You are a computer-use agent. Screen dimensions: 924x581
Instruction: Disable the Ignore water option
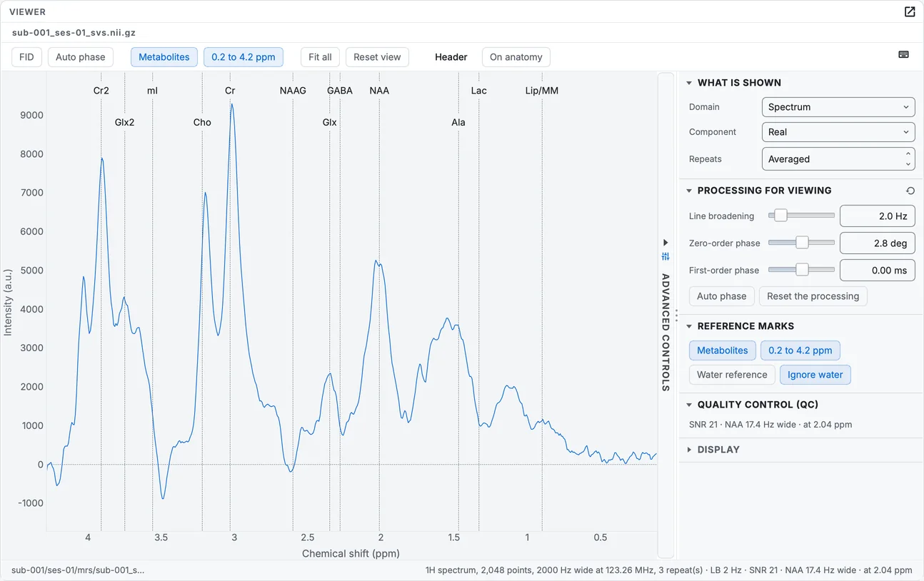[x=815, y=375]
